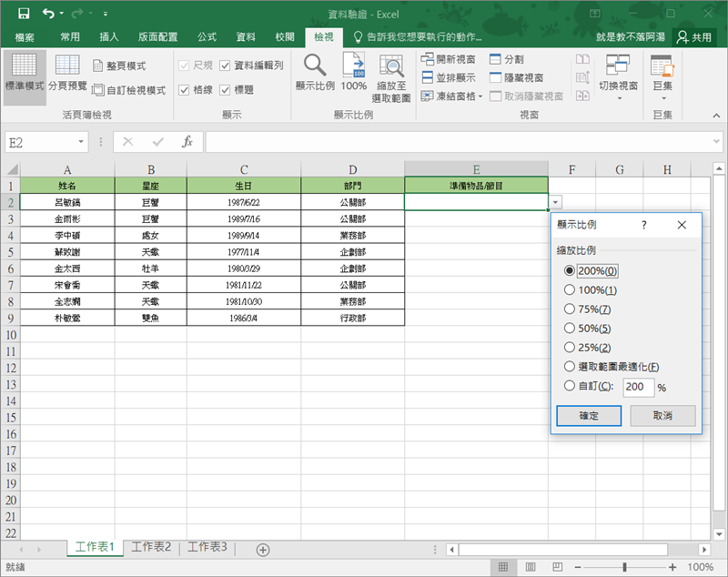Expand the 凍結窗格 freeze panes dropdown
Viewport: 728px width, 577px height.
(x=480, y=96)
